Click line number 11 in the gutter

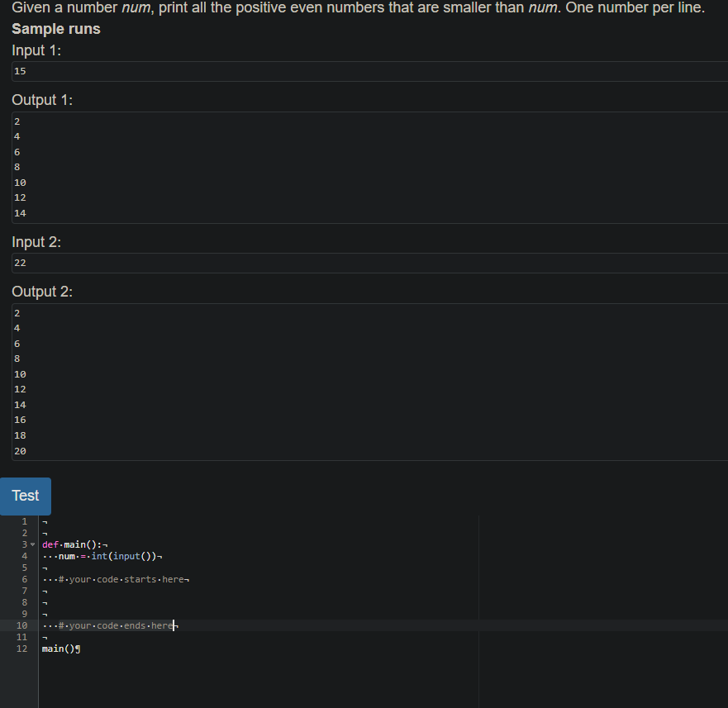tap(21, 638)
